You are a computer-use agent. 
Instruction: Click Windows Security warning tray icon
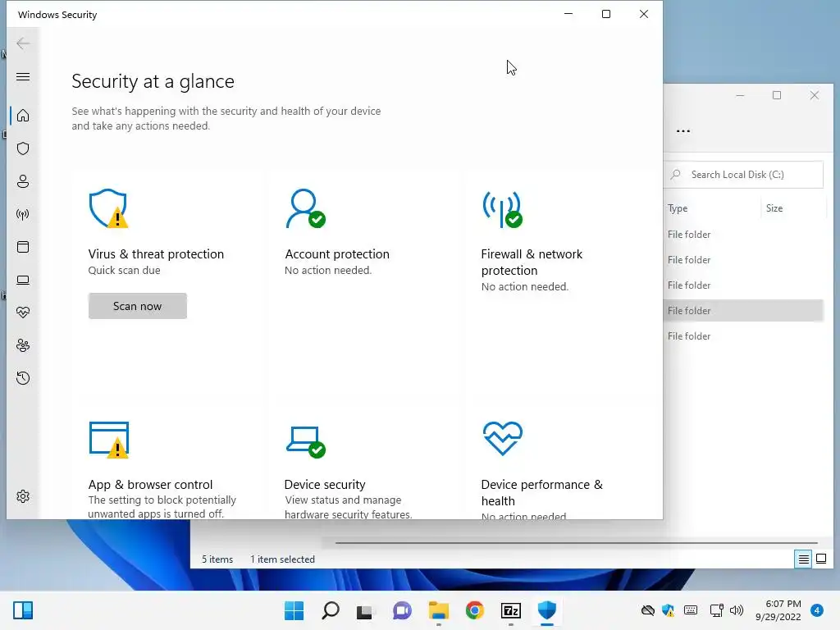[x=668, y=610]
